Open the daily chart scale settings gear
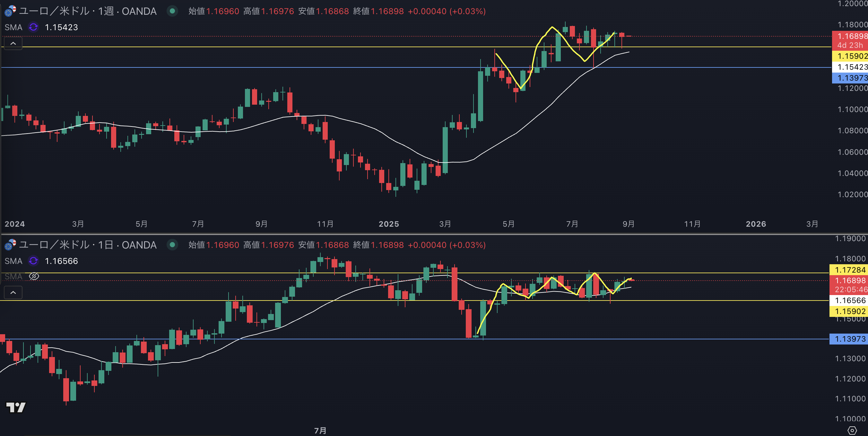868x436 pixels. coord(852,430)
